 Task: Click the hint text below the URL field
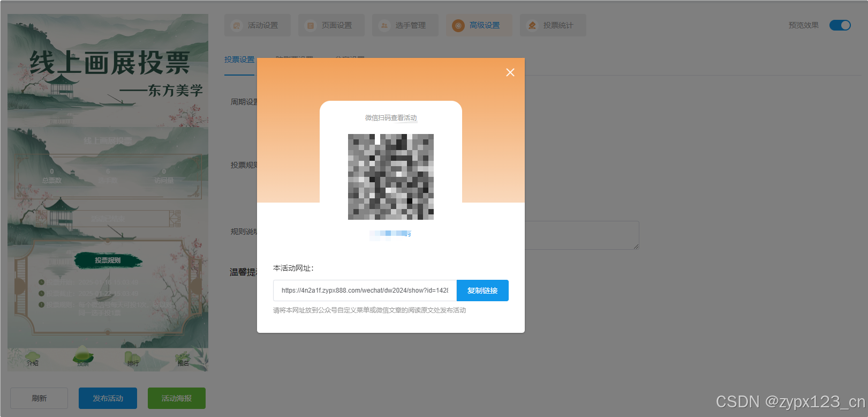369,310
